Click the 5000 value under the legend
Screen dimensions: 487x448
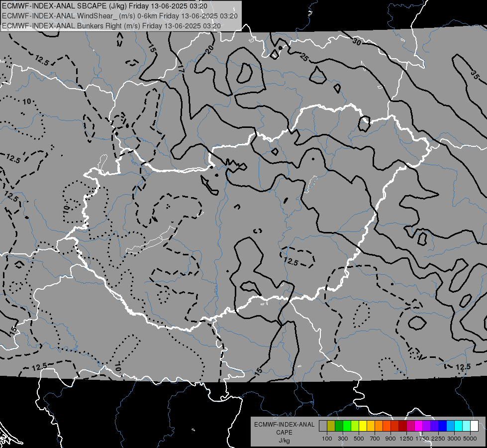coord(470,439)
